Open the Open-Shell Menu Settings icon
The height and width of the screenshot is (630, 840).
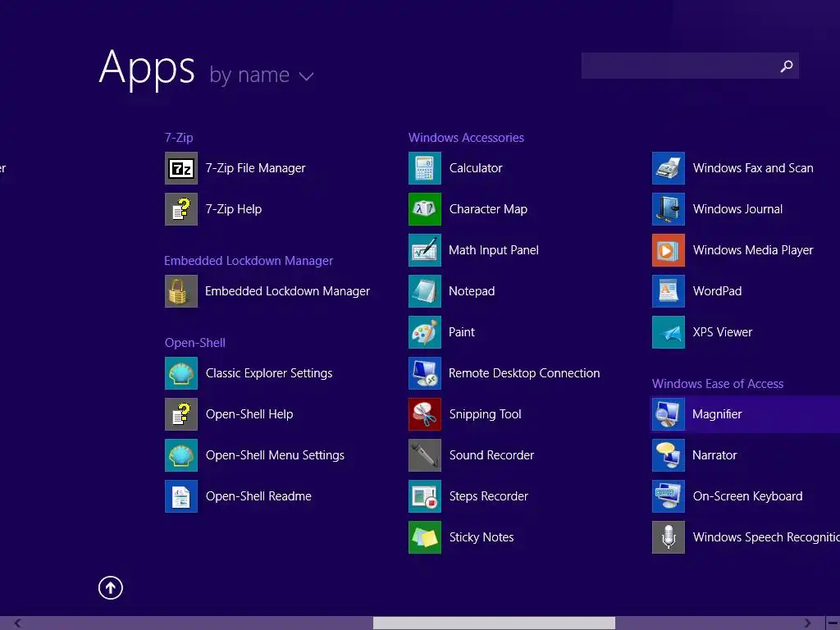(x=181, y=455)
